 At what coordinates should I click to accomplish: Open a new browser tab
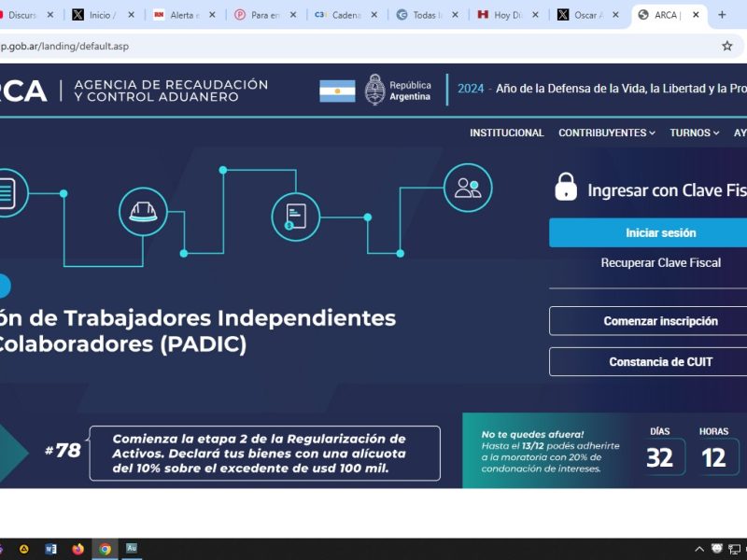pos(722,15)
